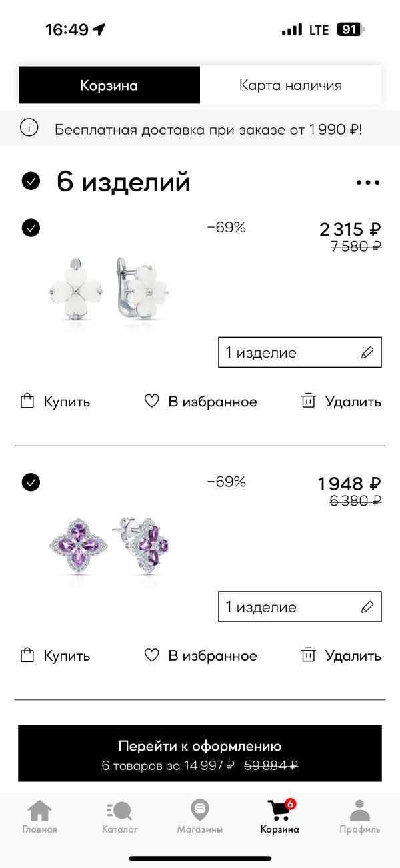Uncheck the amethyst earrings item
400x868 pixels.
(31, 482)
